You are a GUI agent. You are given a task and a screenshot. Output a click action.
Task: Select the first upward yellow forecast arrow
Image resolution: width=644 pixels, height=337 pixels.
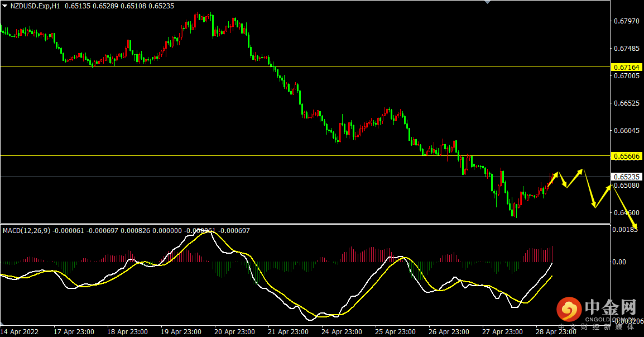553,179
